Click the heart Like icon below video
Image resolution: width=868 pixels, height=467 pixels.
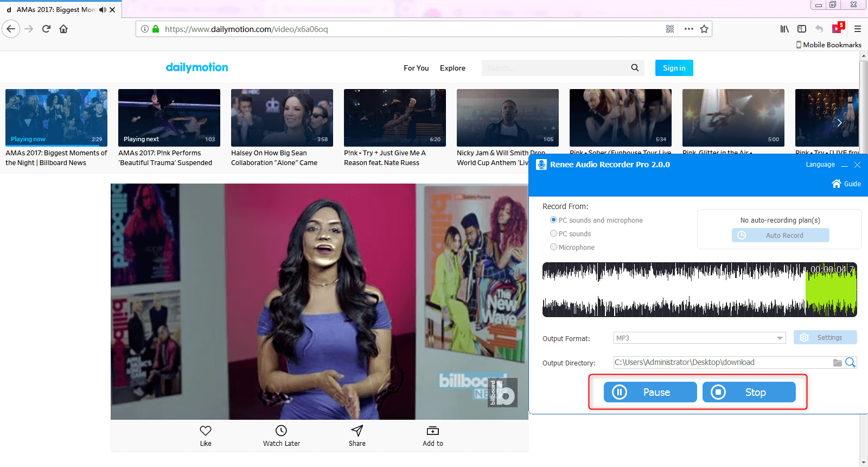206,431
